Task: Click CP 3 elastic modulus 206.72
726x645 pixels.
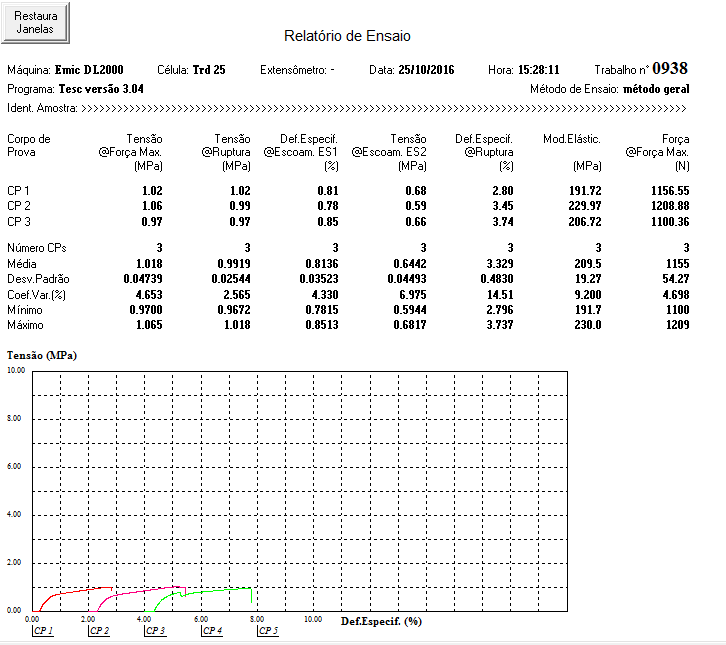Action: click(585, 222)
